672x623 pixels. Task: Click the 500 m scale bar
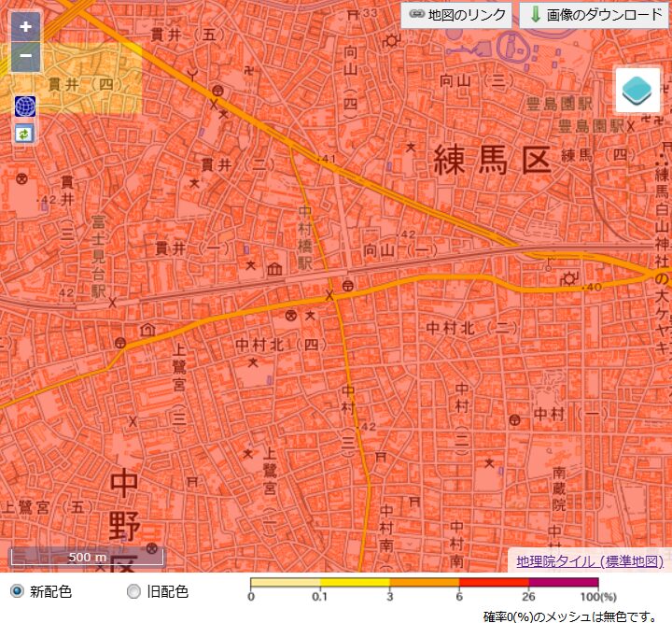87,559
